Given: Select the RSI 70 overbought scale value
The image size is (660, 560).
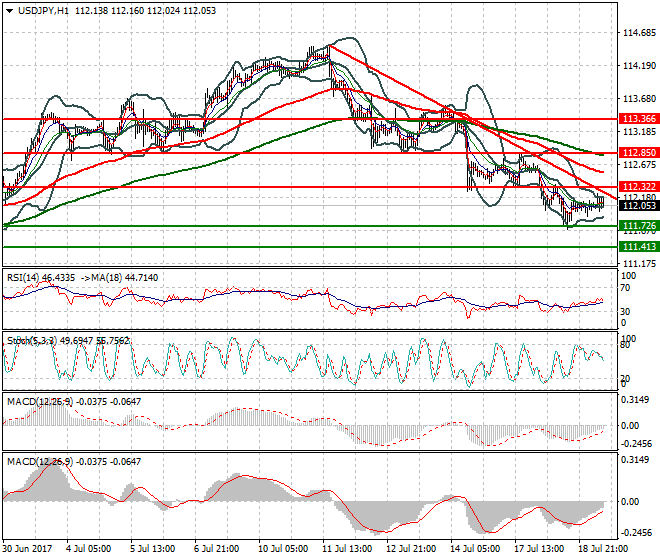Looking at the screenshot, I should 625,288.
